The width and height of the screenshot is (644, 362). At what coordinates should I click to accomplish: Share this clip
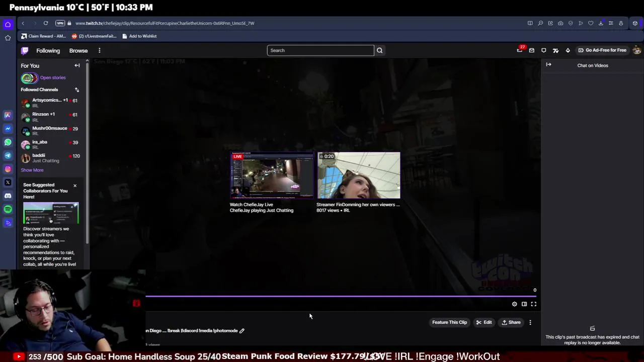(511, 322)
